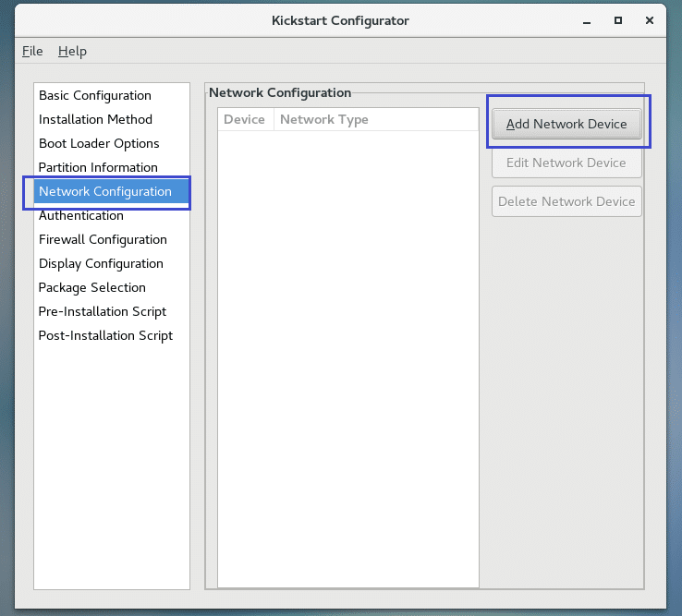Screen dimensions: 682x616
Task: Click the Device column header
Action: tap(244, 119)
